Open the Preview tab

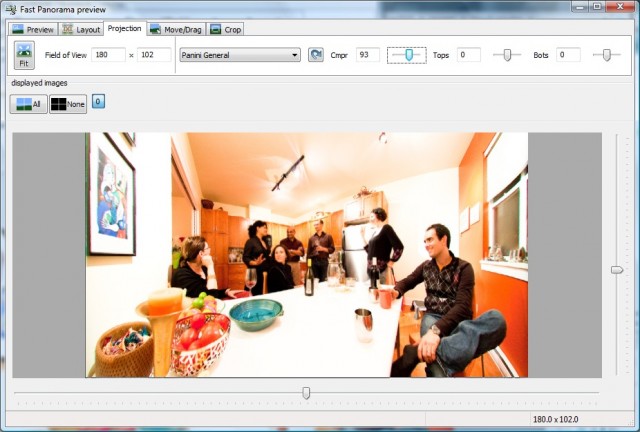click(x=33, y=29)
